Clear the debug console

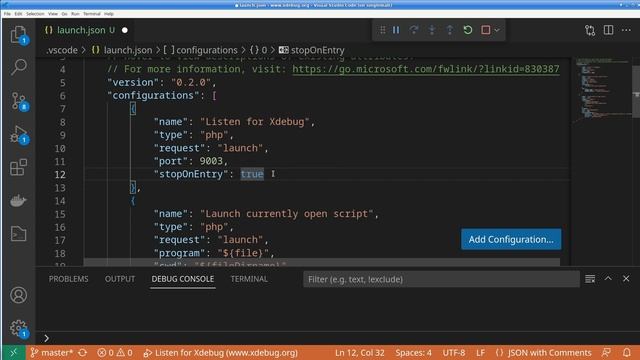click(590, 279)
